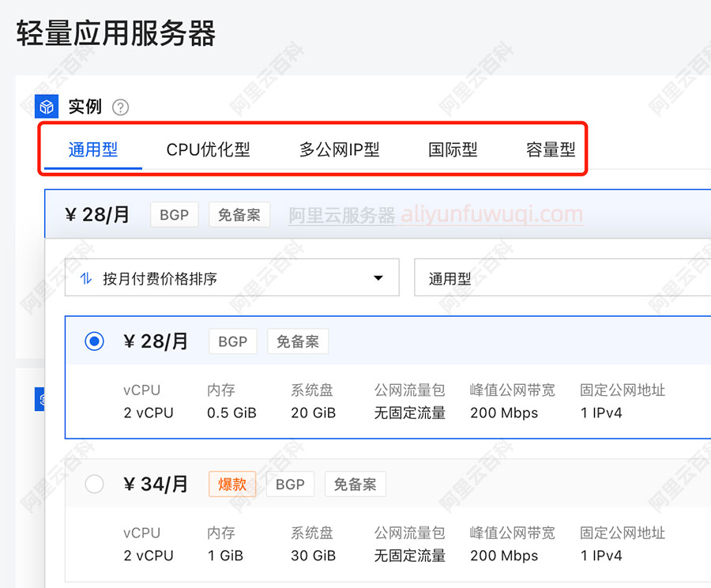
Task: Click the 爆款 hot-deal badge
Action: 231,484
